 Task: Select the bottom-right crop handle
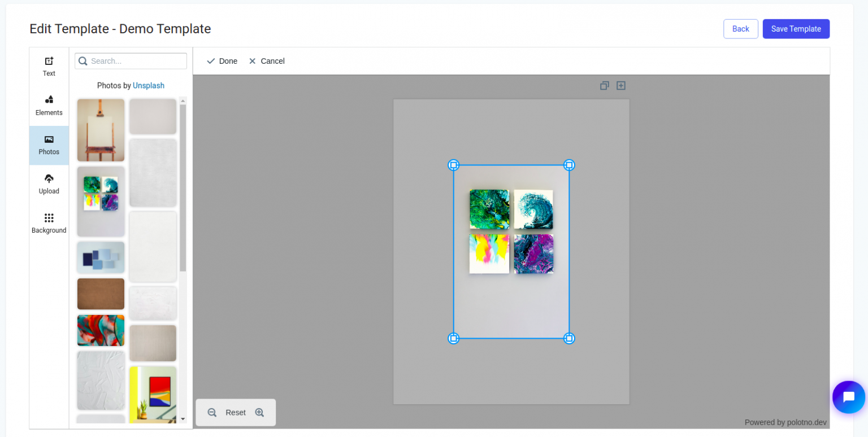point(569,338)
